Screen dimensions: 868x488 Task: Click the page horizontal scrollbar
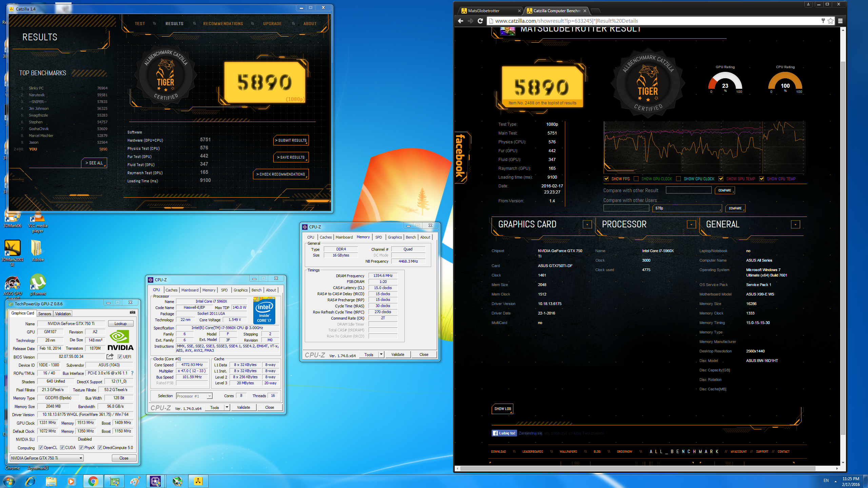tap(637, 468)
